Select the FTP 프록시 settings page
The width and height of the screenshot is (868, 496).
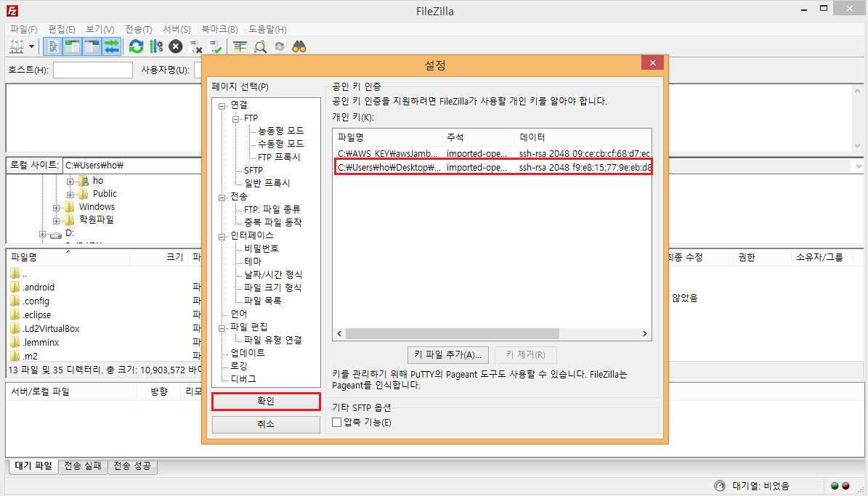pyautogui.click(x=279, y=157)
